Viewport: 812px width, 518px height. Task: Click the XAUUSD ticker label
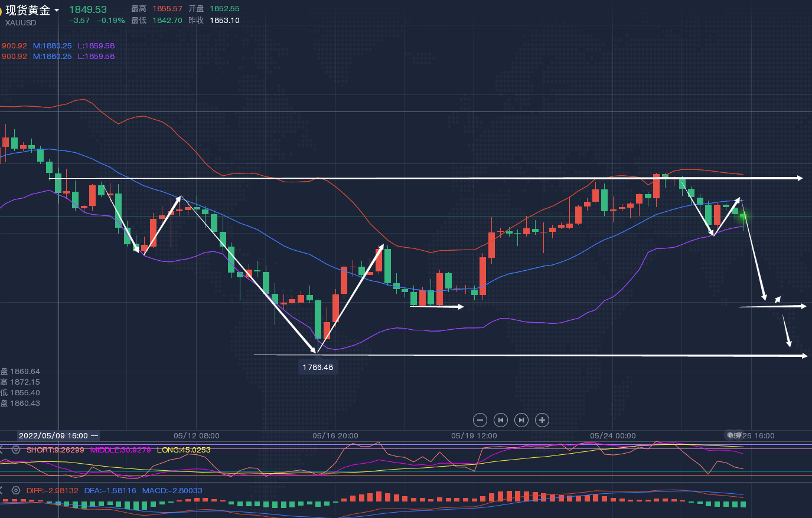click(x=21, y=22)
